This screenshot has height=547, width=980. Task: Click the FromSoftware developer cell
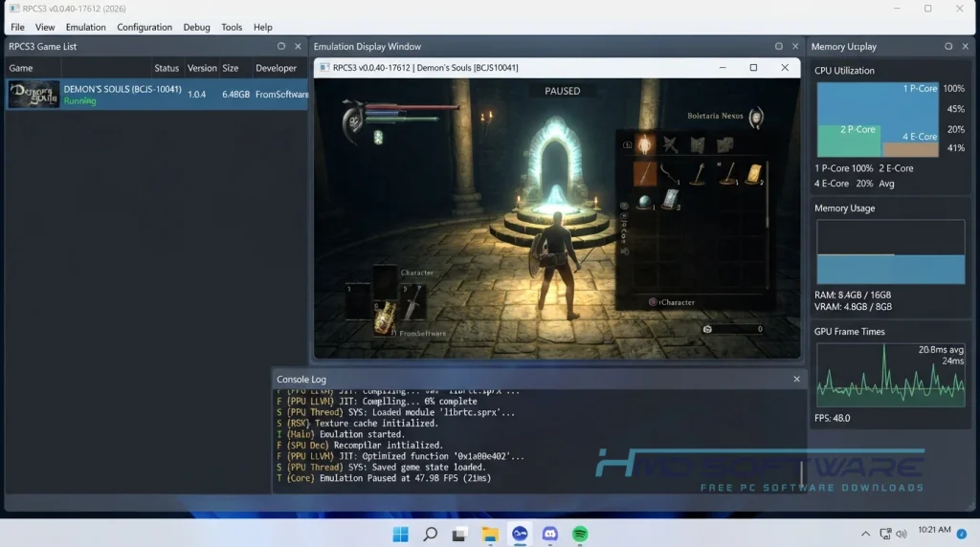(x=282, y=95)
